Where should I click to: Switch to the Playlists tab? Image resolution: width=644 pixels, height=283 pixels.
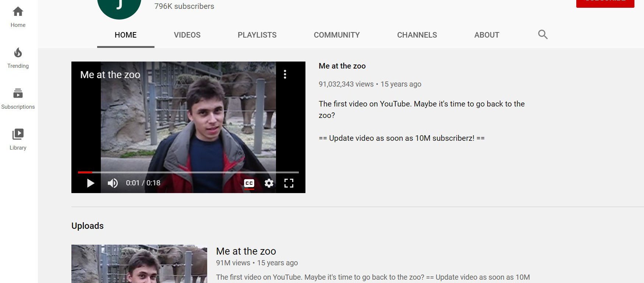(x=257, y=35)
